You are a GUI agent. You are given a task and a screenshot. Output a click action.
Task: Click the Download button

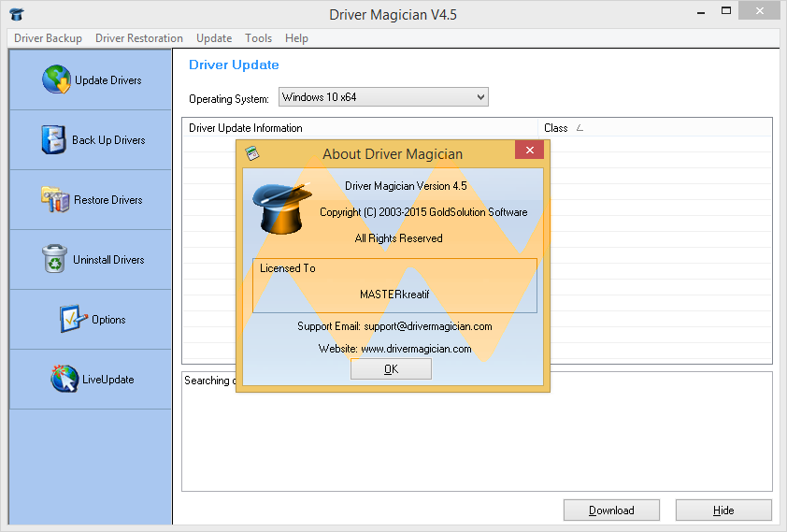(x=611, y=510)
